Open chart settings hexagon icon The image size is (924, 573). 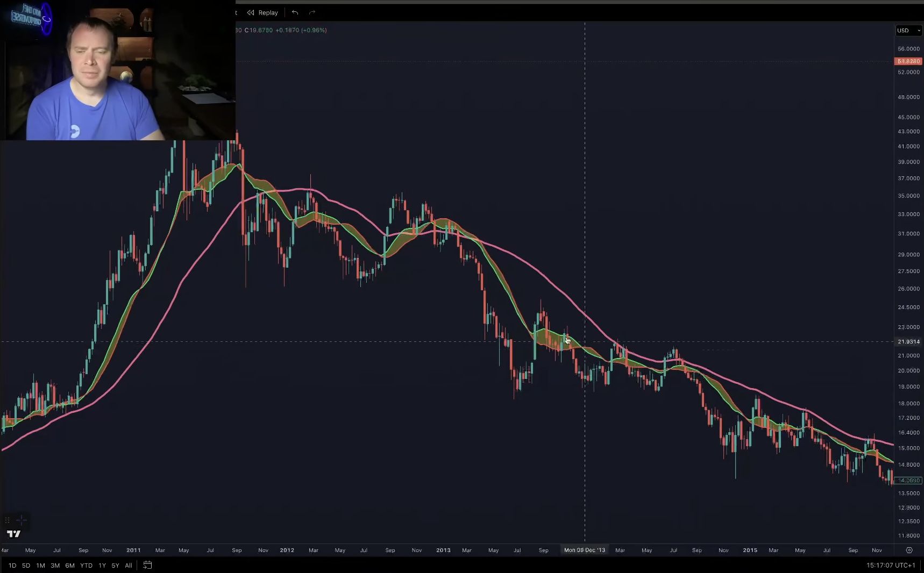pos(909,550)
